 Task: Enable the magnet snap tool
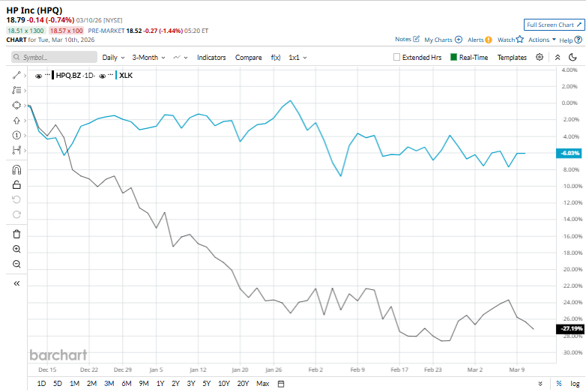(16, 169)
